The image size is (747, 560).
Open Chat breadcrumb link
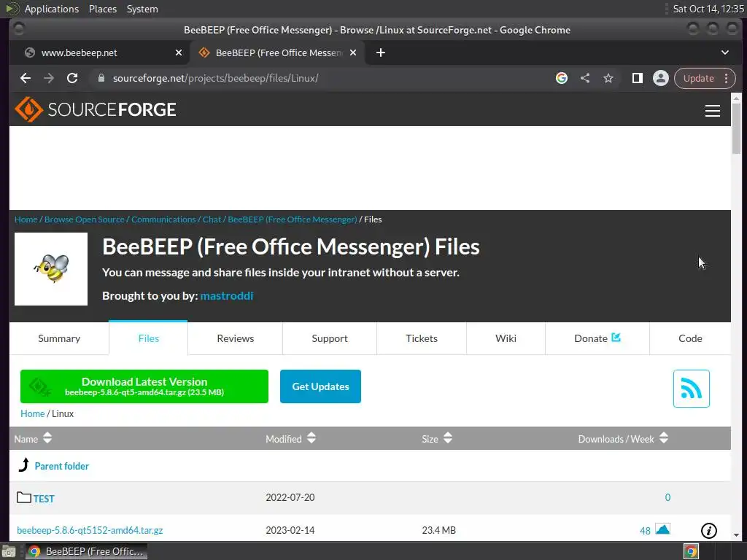click(x=212, y=219)
